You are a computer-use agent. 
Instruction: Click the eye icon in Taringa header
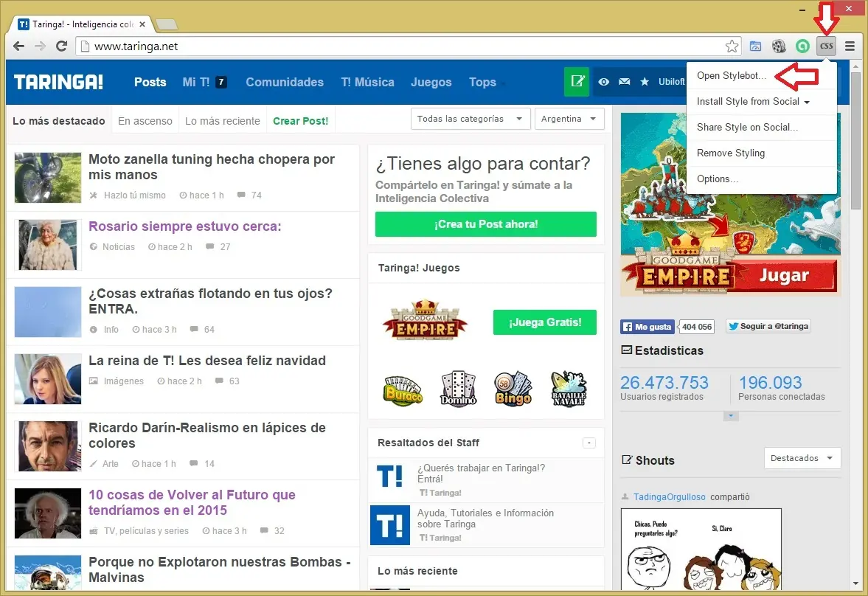603,81
